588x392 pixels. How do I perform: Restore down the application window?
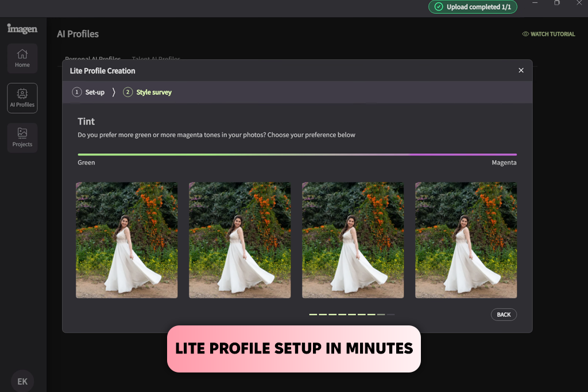(x=557, y=3)
